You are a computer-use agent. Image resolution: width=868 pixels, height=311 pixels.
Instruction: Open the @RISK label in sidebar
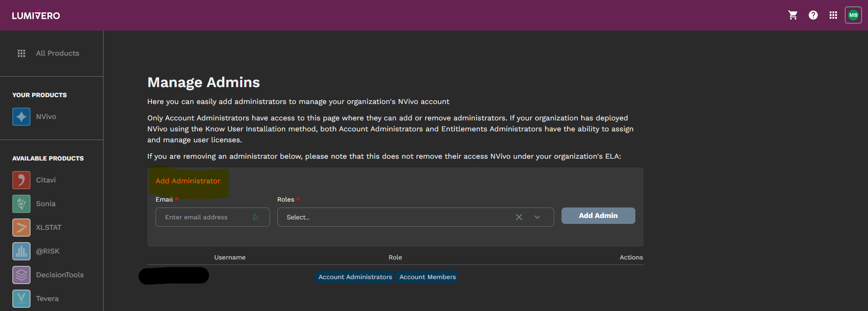point(48,251)
